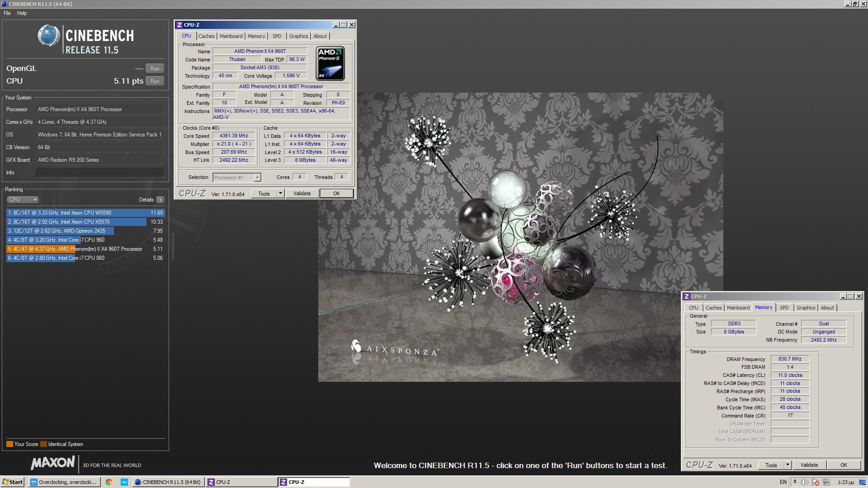Select the Phenom II X4 960T ranking row

point(85,249)
